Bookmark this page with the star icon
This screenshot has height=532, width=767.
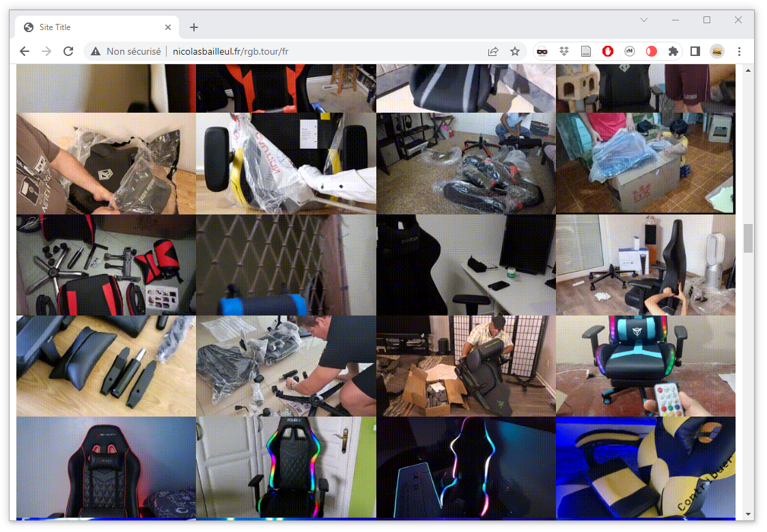click(515, 51)
